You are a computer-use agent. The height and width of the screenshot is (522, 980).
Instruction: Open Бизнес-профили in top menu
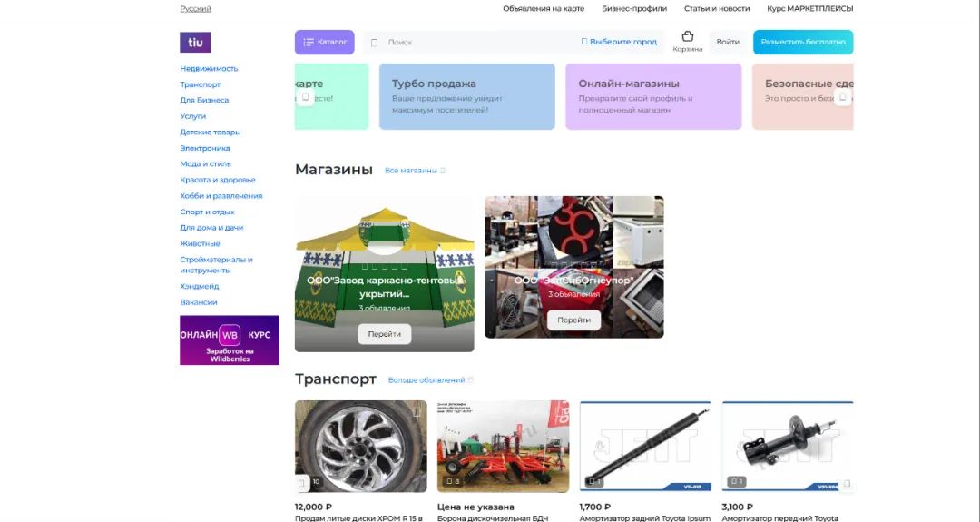click(x=633, y=9)
